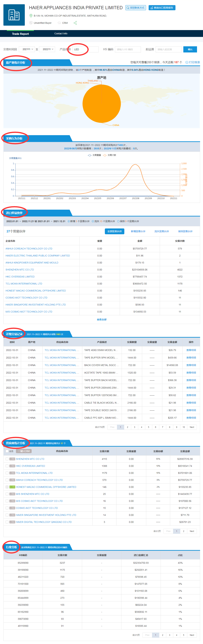Open 查看全部 to view all trade partners
The image size is (203, 644).
click(x=102, y=320)
